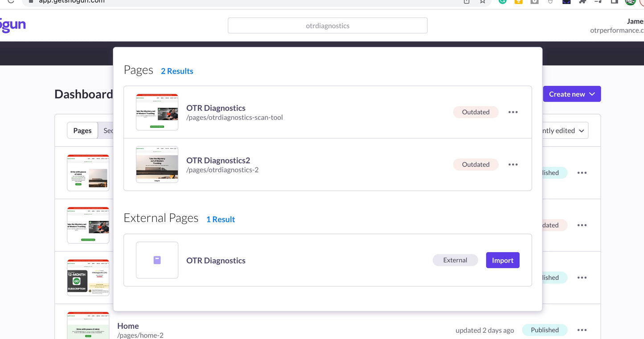Open the Grammarly extension icon

tap(502, 2)
